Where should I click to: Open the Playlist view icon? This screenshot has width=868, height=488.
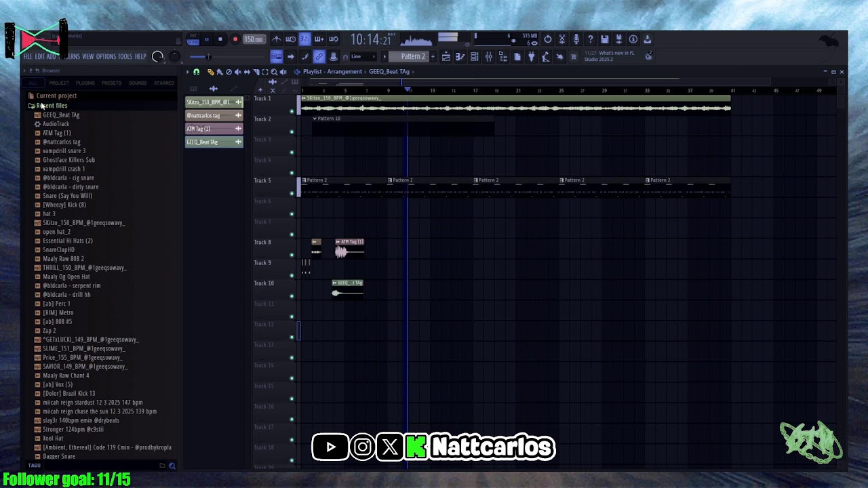tap(446, 57)
